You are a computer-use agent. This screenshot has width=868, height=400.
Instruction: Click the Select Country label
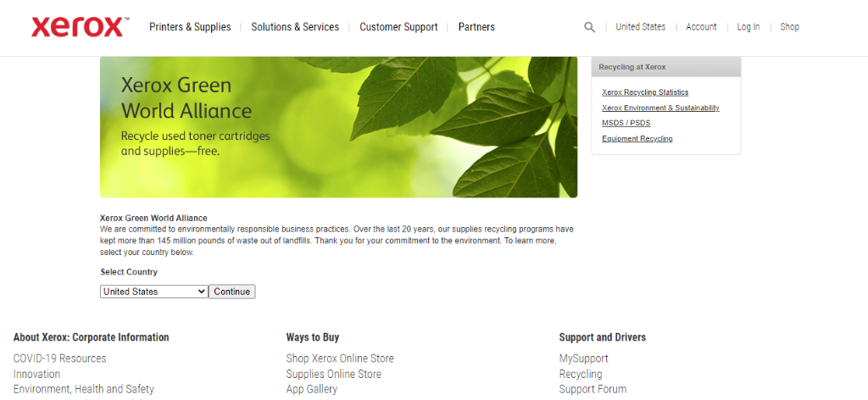(129, 272)
